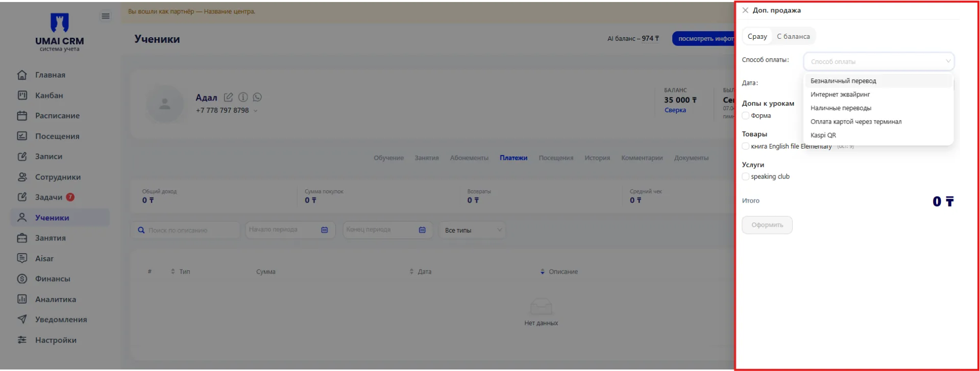Click info icon next to Адал
Screen dimensions: 980x371
(x=243, y=97)
